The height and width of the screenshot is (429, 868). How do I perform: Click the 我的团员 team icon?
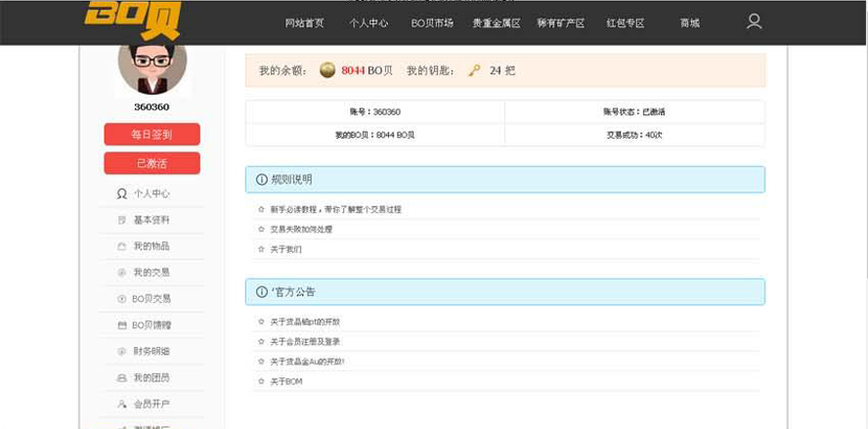[122, 378]
